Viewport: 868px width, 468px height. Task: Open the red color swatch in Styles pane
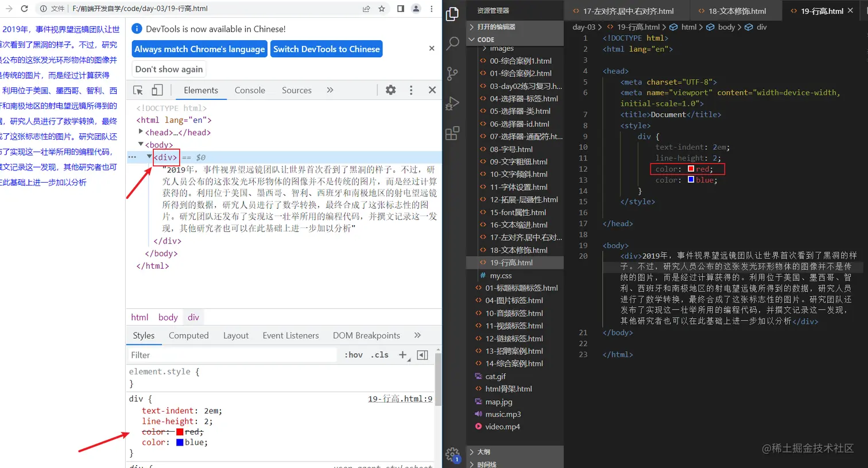[180, 432]
